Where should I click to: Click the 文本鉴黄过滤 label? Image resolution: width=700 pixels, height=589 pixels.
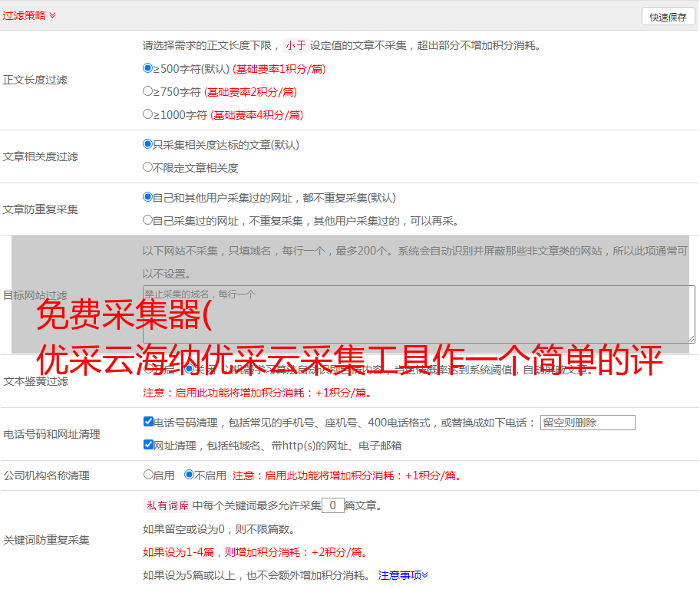[x=36, y=381]
